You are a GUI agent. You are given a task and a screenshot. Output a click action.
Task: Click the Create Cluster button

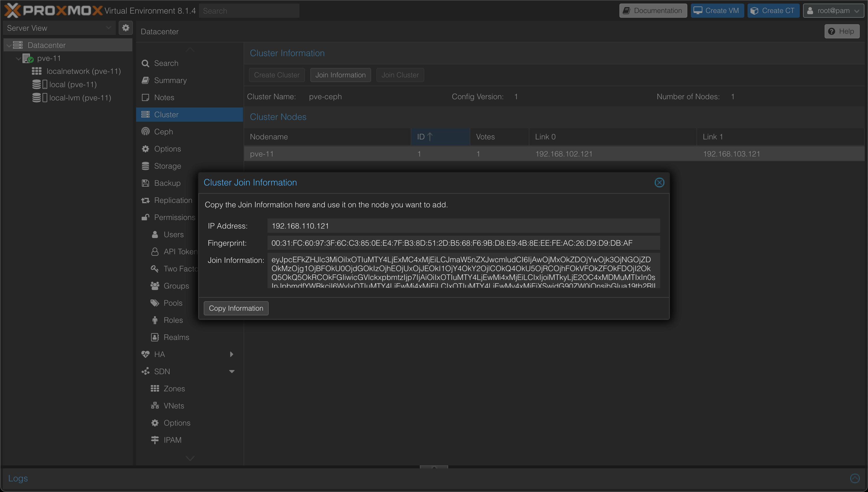pos(277,75)
